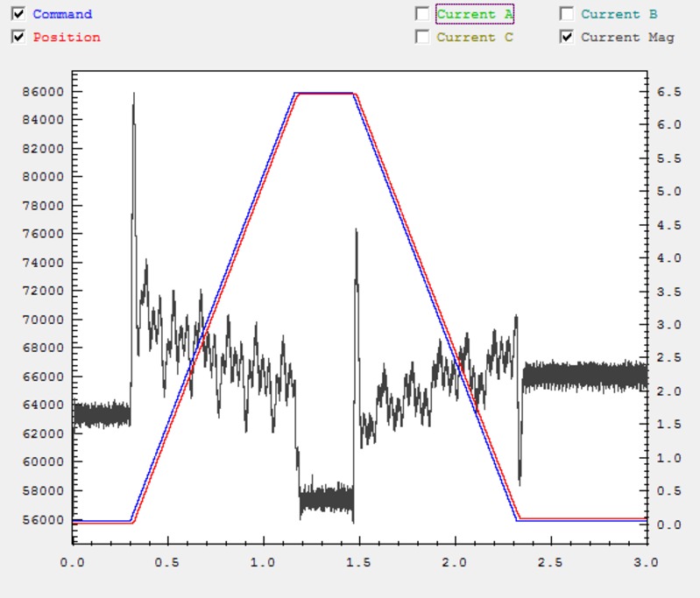Click the olive Current C label text

point(474,37)
